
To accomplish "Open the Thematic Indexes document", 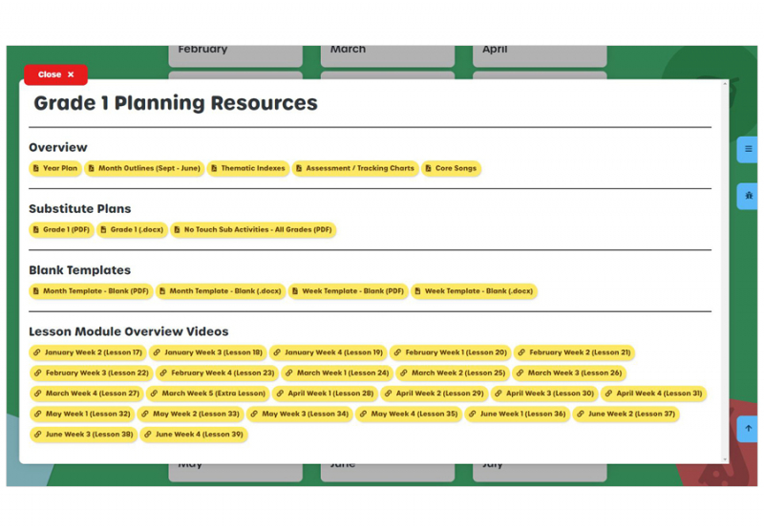I will pyautogui.click(x=247, y=168).
